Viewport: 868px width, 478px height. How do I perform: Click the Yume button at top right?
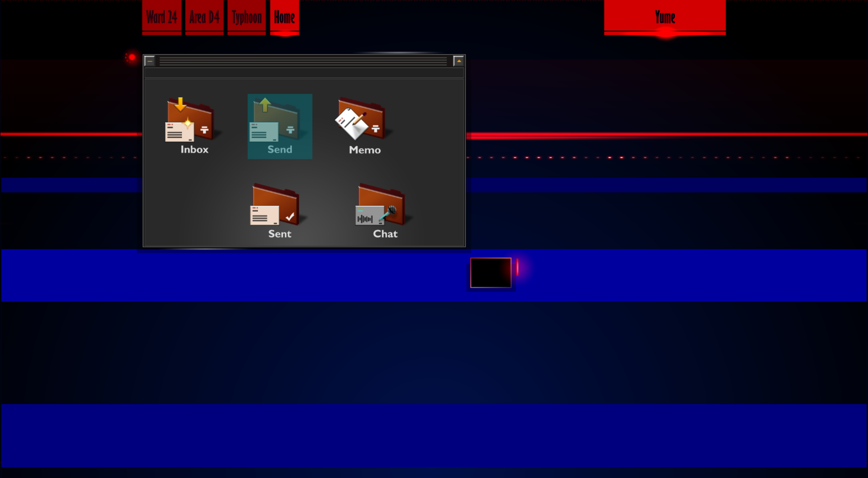tap(665, 17)
